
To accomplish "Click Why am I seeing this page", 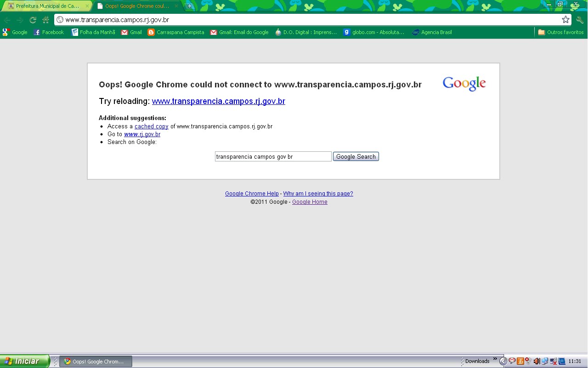I will point(318,194).
